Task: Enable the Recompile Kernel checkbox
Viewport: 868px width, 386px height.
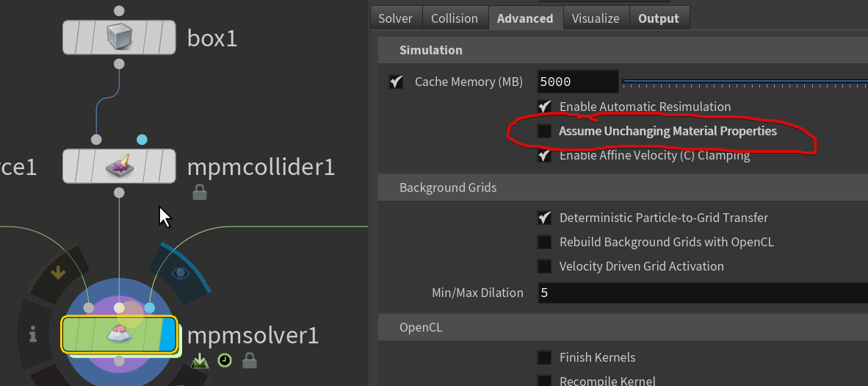Action: 545,382
